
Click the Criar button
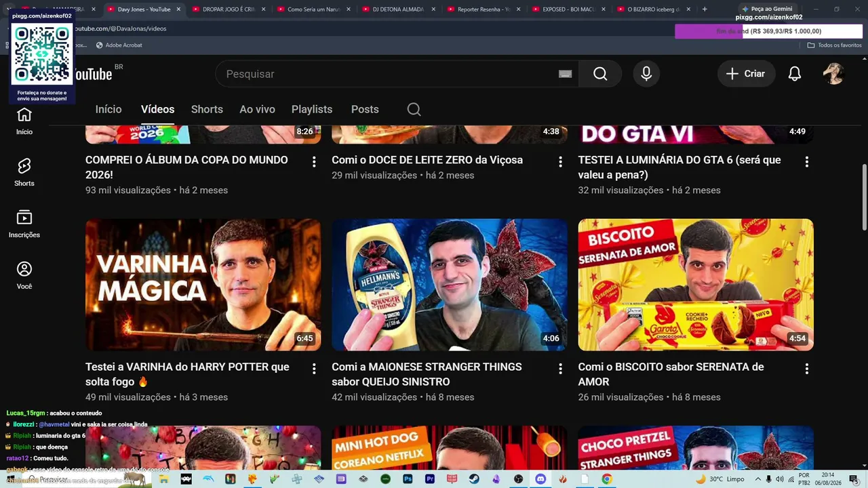click(746, 74)
